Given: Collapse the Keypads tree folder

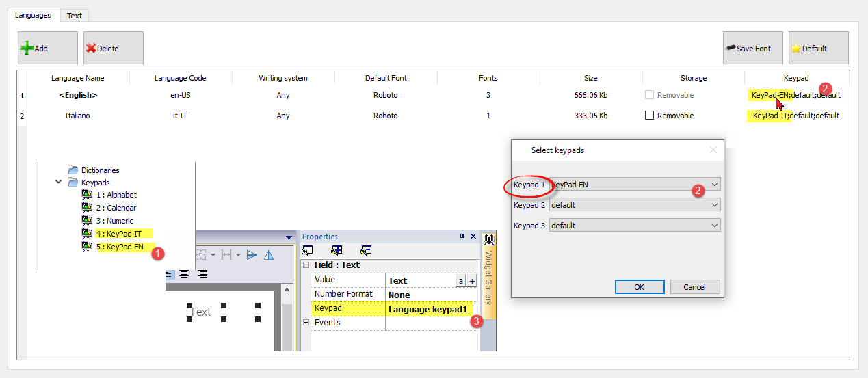Looking at the screenshot, I should 58,183.
